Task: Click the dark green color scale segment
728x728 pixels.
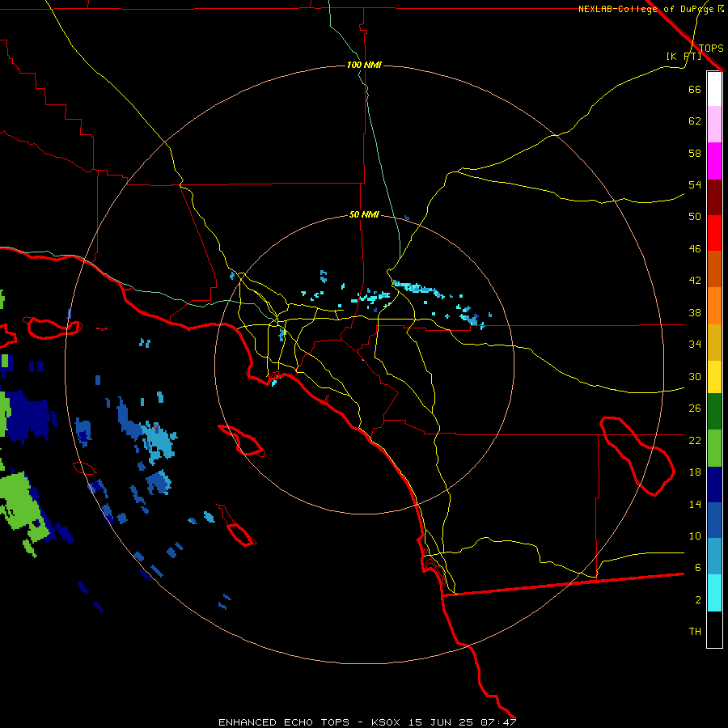Action: click(714, 412)
